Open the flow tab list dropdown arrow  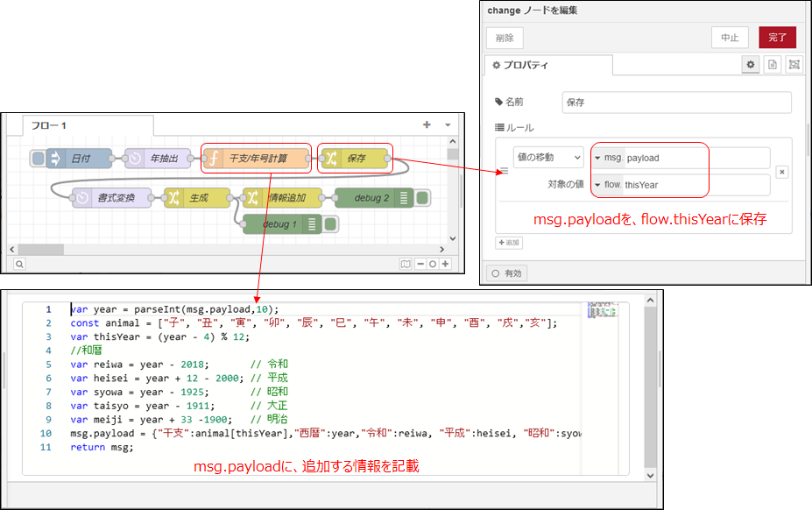[448, 125]
